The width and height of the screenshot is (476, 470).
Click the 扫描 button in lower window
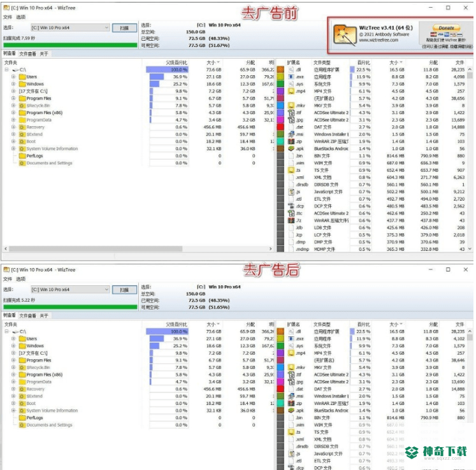pyautogui.click(x=124, y=290)
